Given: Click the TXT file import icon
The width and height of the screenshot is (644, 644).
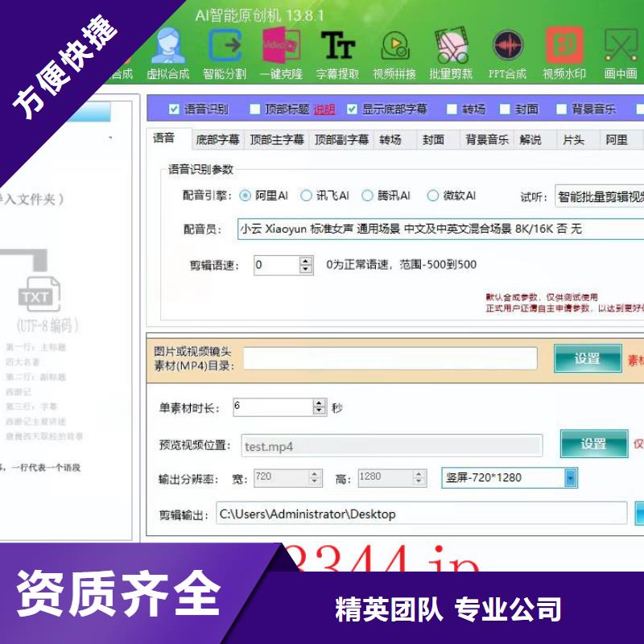Looking at the screenshot, I should click(39, 294).
